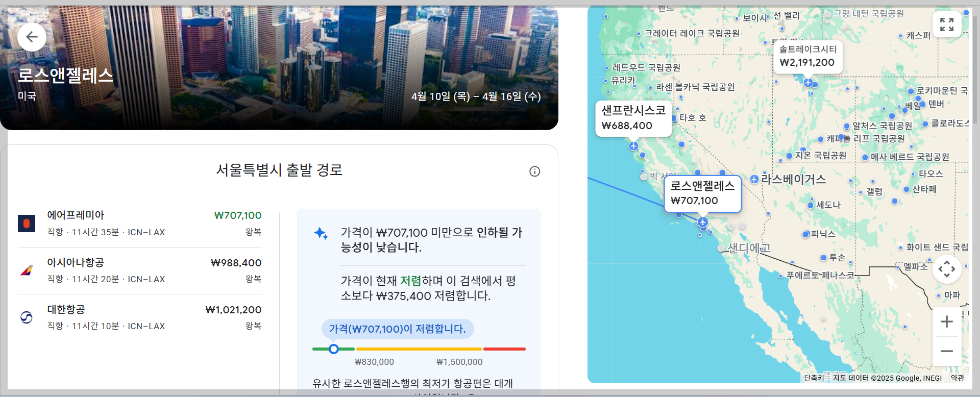Click Redwood National Park label
Image resolution: width=980 pixels, height=397 pixels.
[x=646, y=68]
